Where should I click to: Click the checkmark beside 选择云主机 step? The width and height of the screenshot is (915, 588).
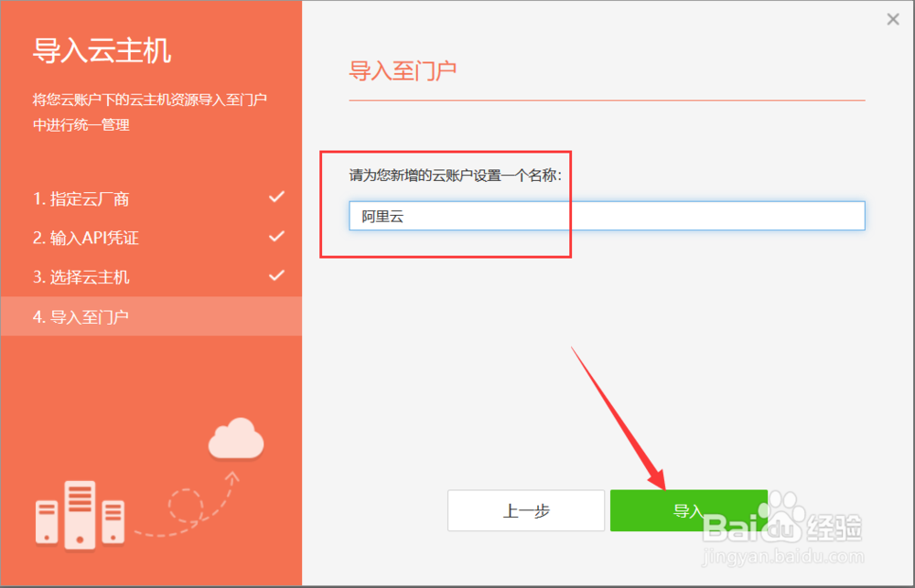(x=276, y=275)
